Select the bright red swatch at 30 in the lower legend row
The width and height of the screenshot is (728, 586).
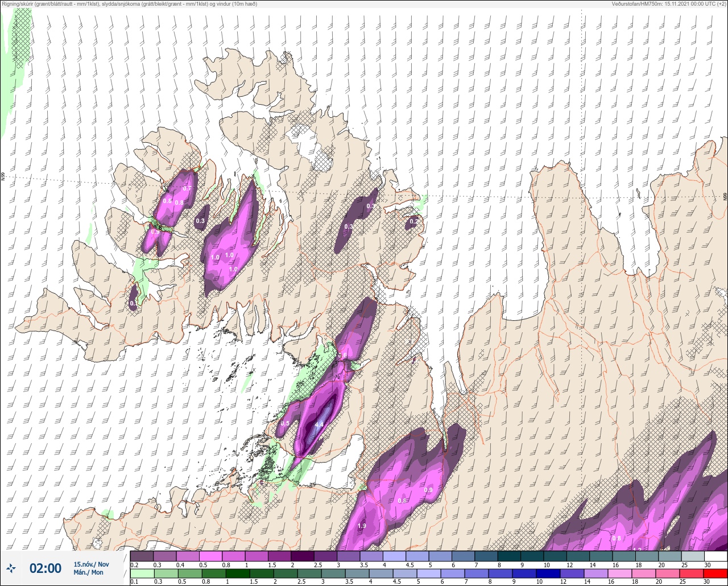click(715, 573)
